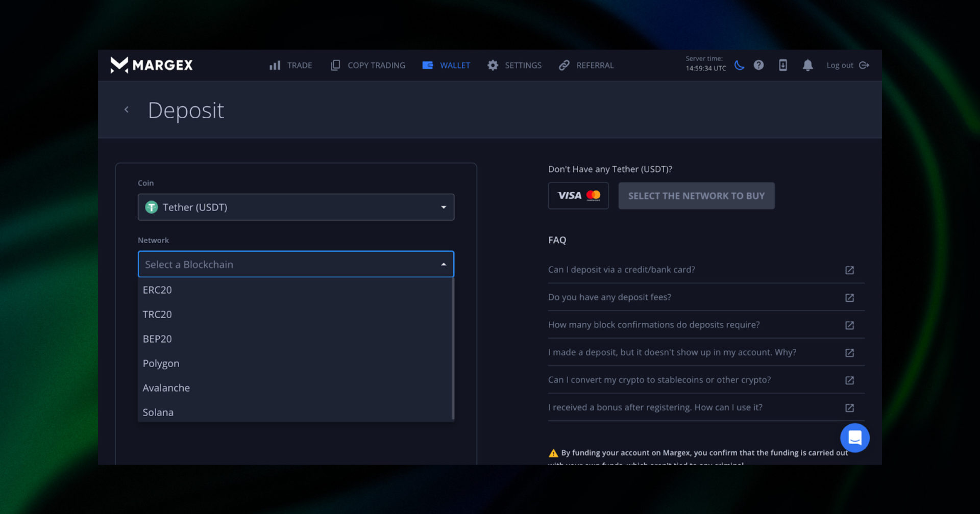Open external link icon for bonus FAQ
This screenshot has height=514, width=980.
pyautogui.click(x=849, y=408)
